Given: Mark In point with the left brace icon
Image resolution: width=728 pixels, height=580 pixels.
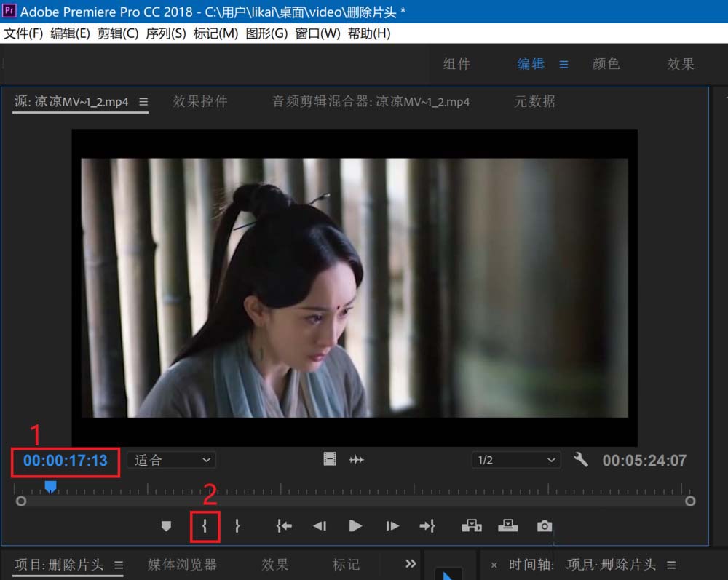Looking at the screenshot, I should [x=205, y=526].
